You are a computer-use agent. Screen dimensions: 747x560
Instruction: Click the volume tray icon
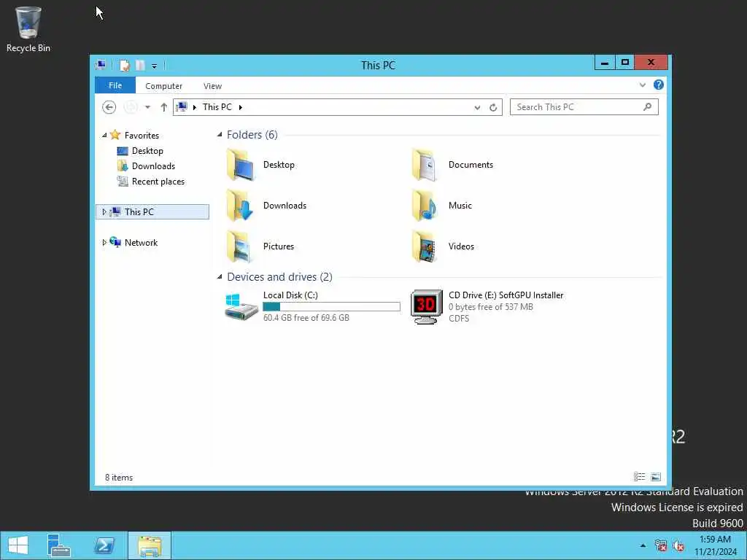pos(678,545)
